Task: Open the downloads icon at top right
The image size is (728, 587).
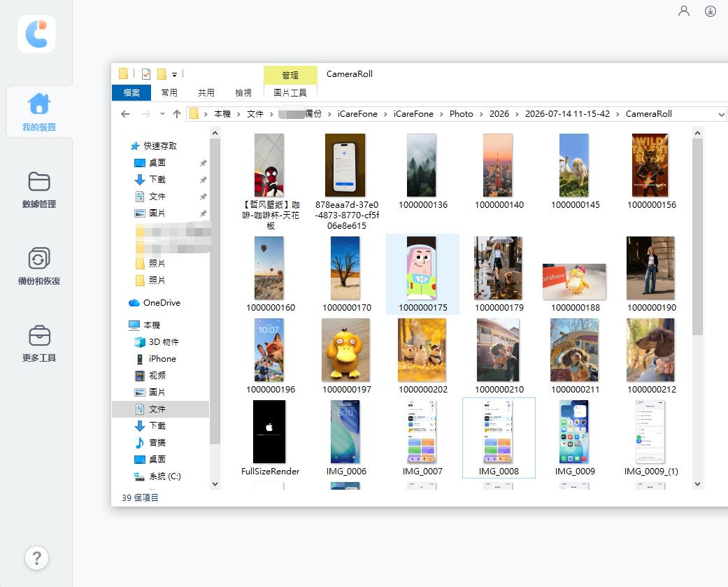Action: click(710, 11)
